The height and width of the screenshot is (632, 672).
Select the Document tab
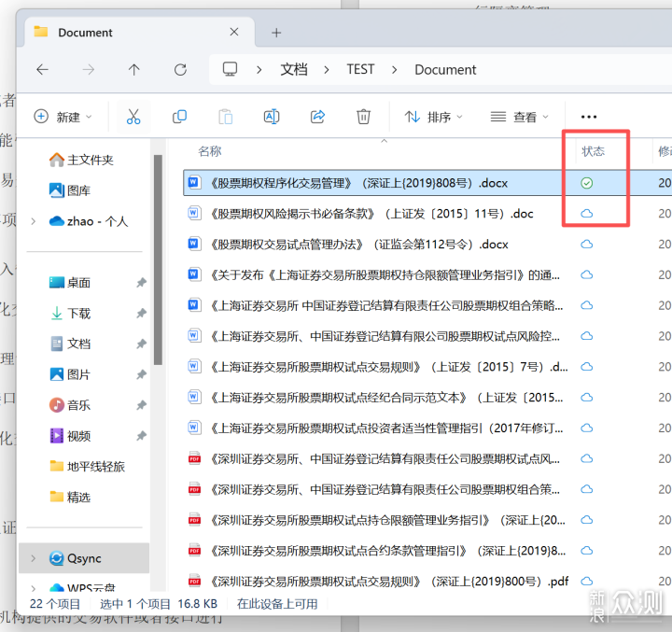139,32
